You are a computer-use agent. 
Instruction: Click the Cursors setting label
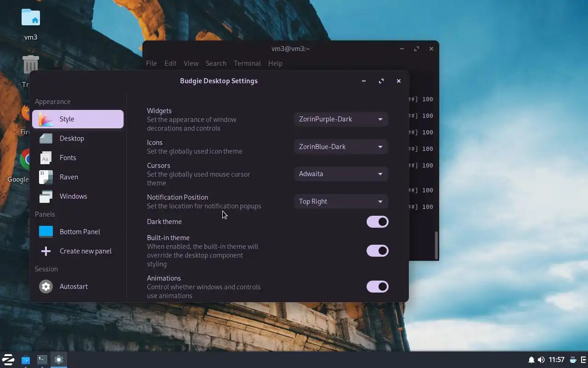(158, 166)
